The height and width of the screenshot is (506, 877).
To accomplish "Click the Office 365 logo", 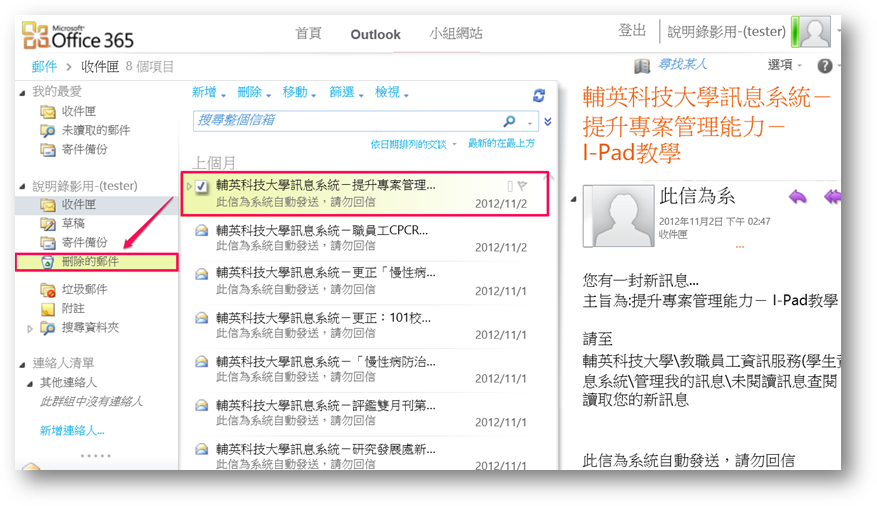I will pyautogui.click(x=78, y=36).
